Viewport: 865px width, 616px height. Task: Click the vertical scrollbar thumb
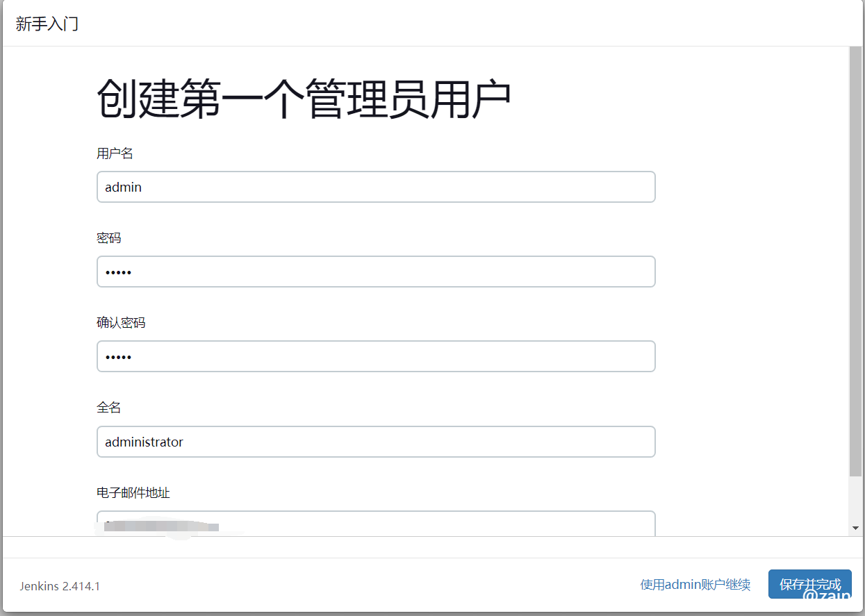[x=855, y=262]
